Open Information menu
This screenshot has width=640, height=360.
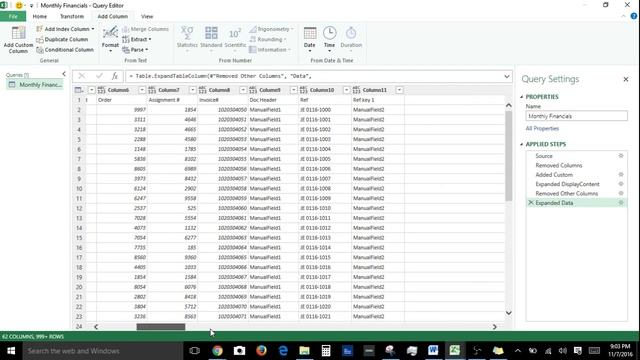(270, 50)
